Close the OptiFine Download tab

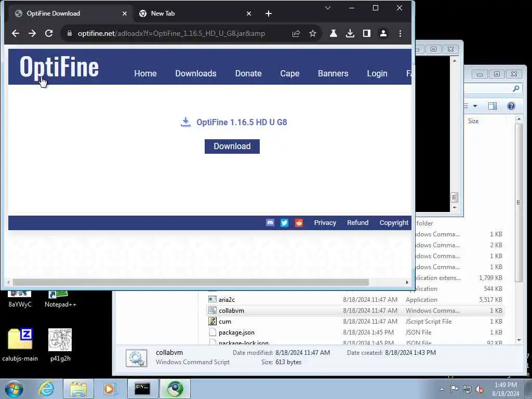(x=125, y=14)
